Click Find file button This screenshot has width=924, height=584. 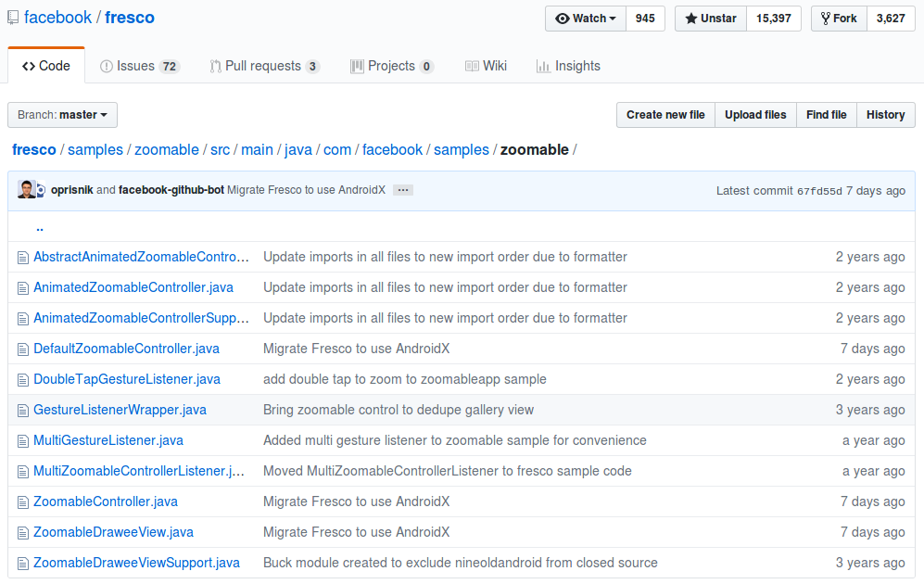pos(826,115)
